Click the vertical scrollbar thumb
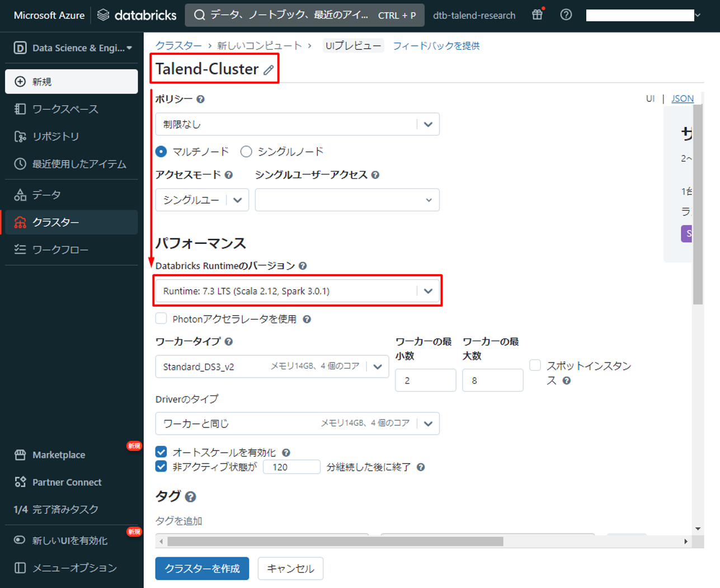Image resolution: width=720 pixels, height=588 pixels. click(x=698, y=205)
